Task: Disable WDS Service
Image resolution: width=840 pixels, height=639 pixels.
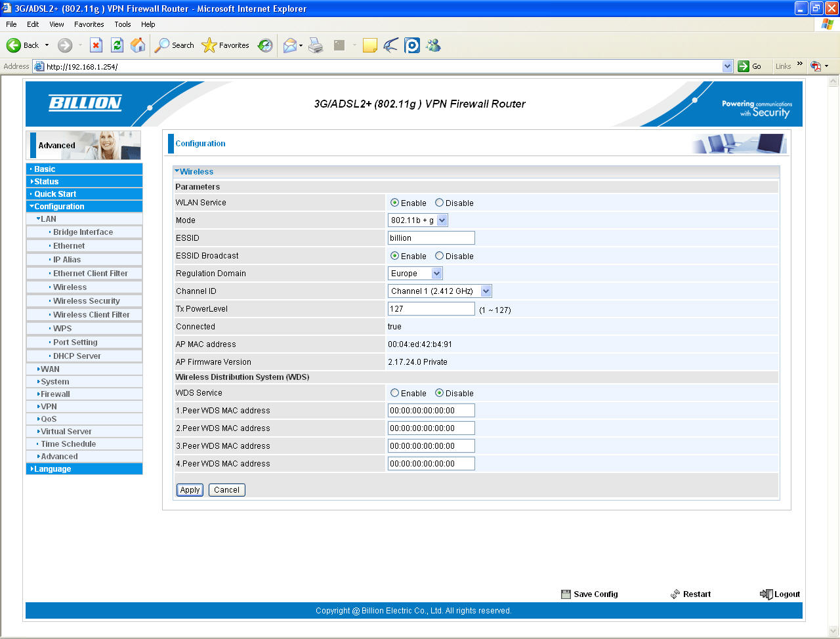Action: (x=439, y=393)
